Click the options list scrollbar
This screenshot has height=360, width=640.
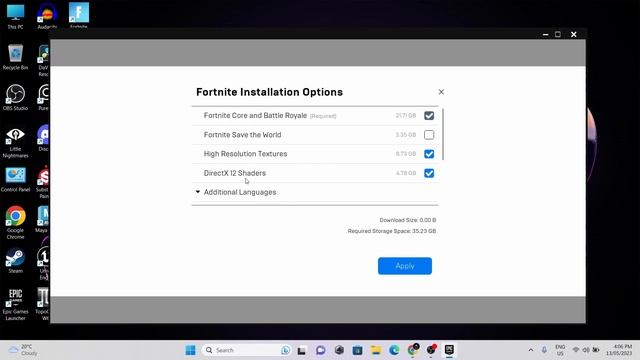pos(442,135)
